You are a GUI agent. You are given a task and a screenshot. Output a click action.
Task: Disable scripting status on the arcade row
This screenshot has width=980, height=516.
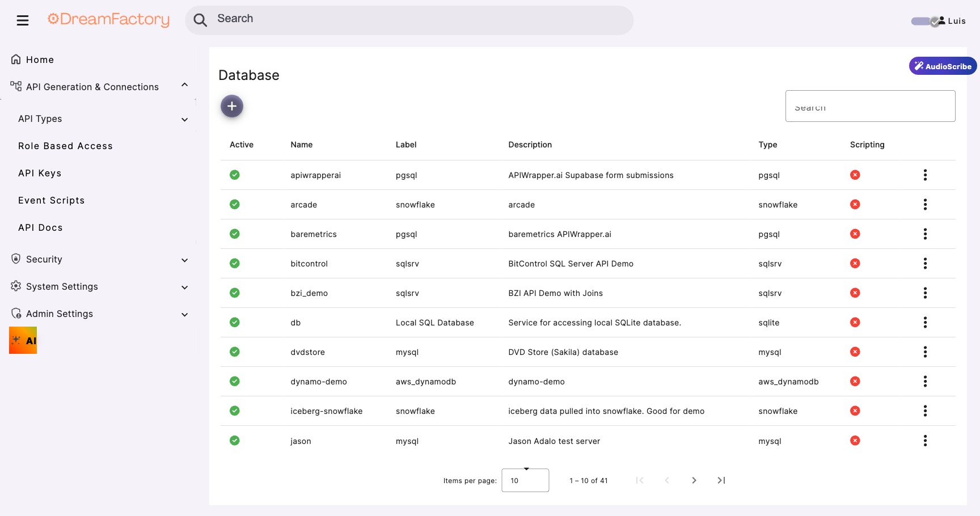point(855,204)
